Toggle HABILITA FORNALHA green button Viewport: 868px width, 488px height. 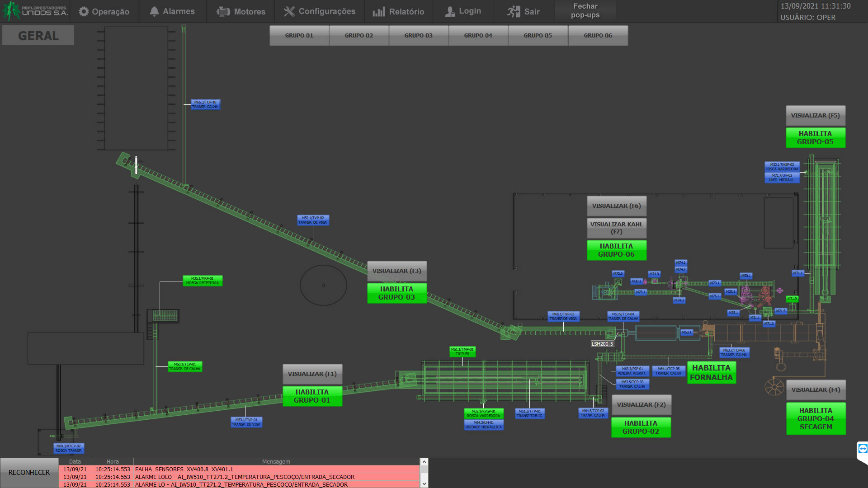pos(711,373)
